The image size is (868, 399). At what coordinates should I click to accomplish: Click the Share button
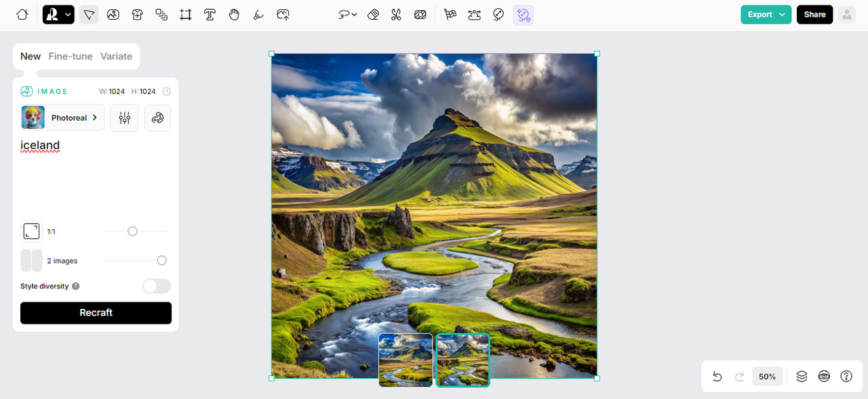pos(814,14)
